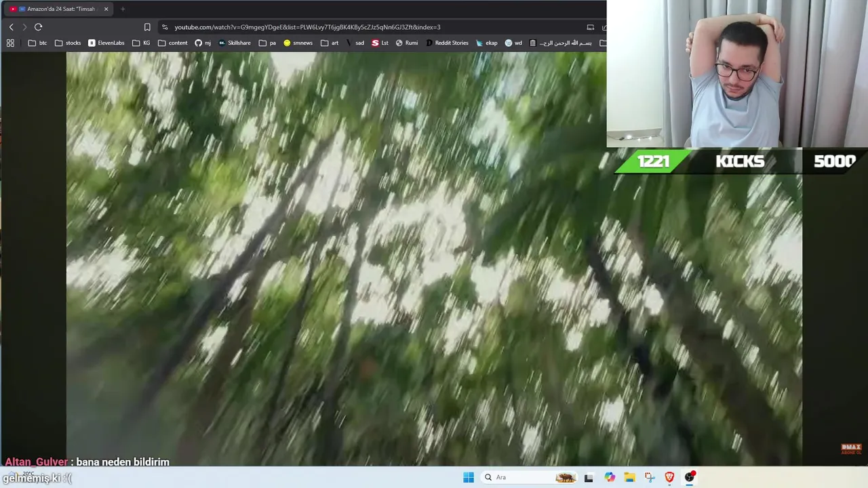Open the Reddit Stories bookmark
This screenshot has width=868, height=488.
pos(447,43)
